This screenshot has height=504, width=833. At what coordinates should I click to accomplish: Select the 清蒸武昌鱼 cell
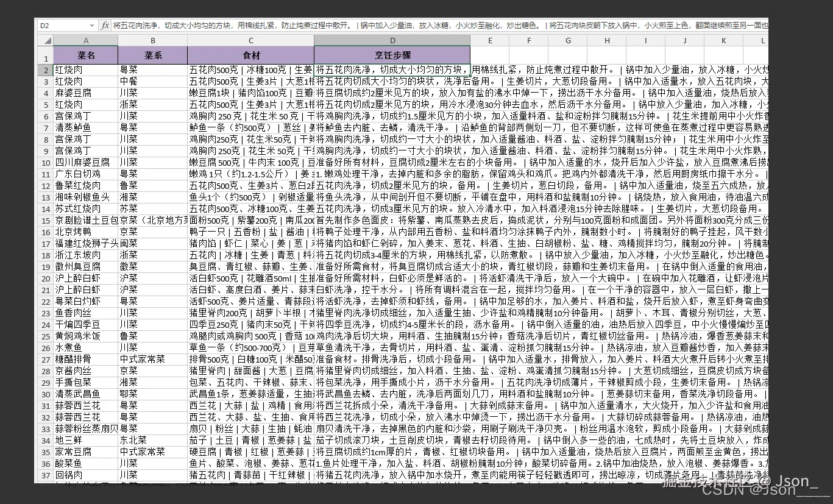pyautogui.click(x=85, y=394)
